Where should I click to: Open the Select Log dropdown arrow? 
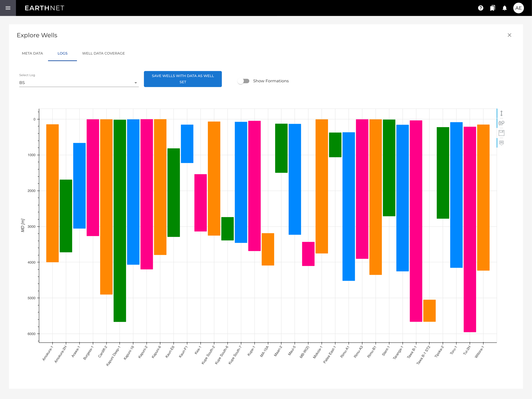pos(136,83)
